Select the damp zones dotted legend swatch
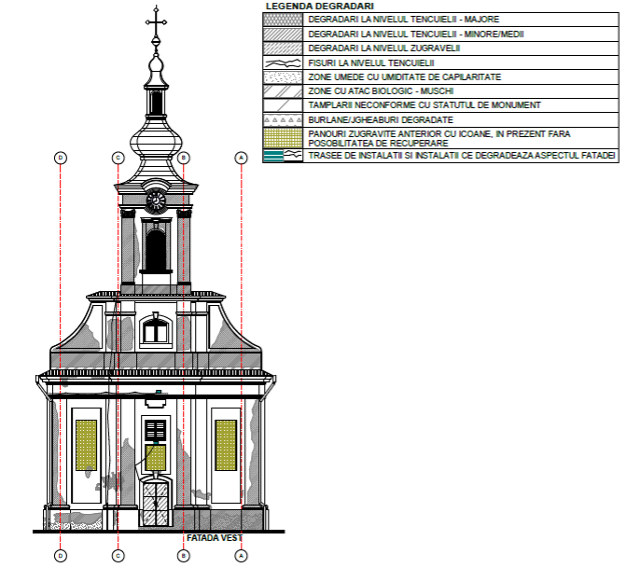 283,77
